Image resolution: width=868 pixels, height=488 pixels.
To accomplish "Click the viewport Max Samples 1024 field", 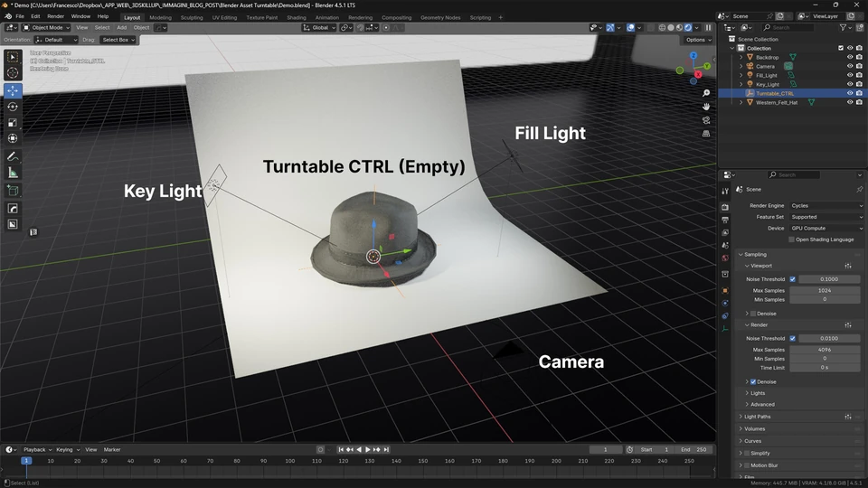I will point(825,290).
